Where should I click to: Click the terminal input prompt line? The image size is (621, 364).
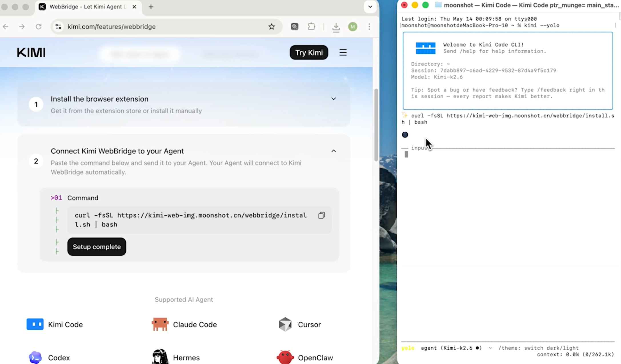[508, 155]
